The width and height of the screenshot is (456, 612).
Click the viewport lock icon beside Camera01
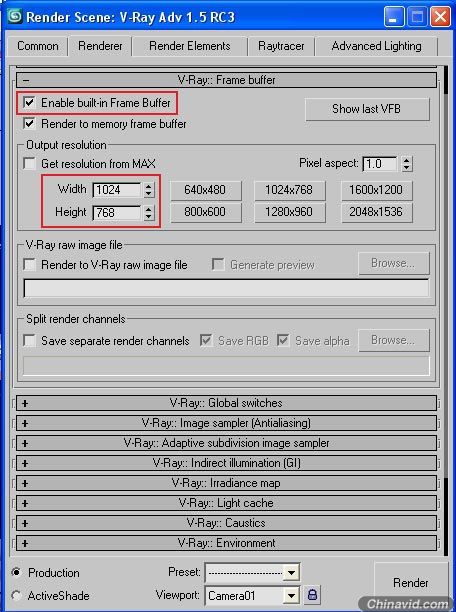312,595
